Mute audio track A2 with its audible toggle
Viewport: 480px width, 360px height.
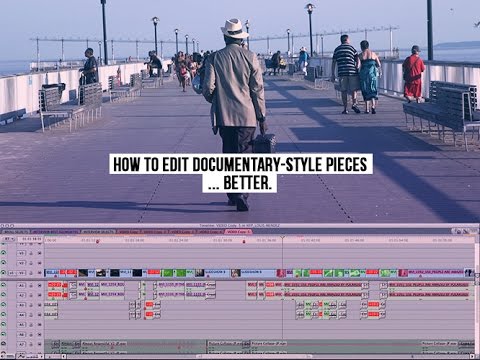coord(4,295)
